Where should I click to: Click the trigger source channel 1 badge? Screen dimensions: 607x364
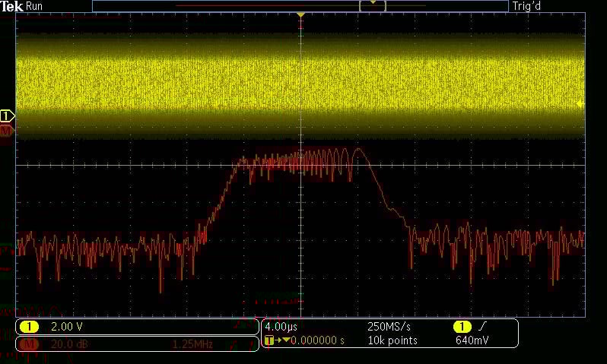pos(462,326)
